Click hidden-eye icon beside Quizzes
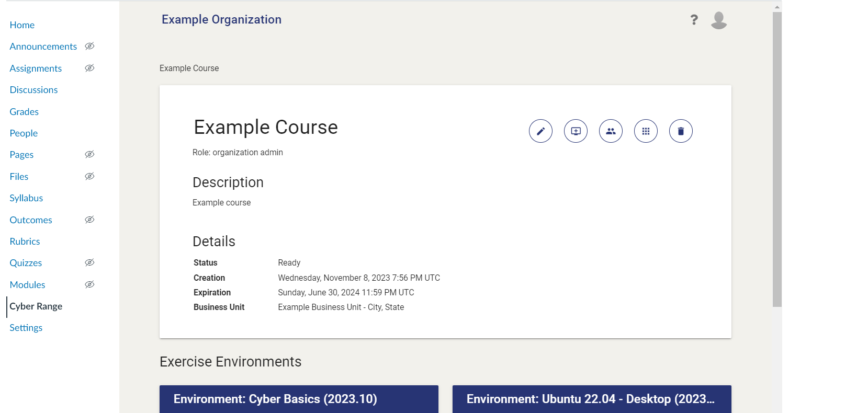Screen dimensions: 868x413 (x=89, y=263)
